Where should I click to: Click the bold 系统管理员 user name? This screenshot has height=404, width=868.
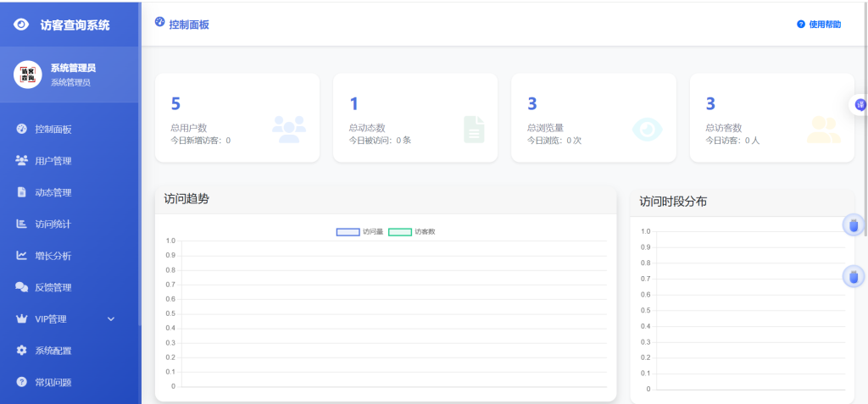tap(73, 68)
